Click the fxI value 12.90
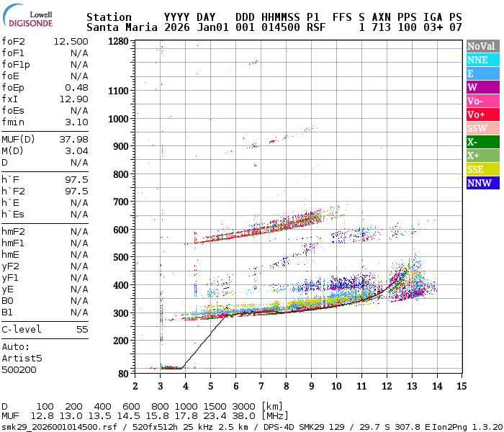Image resolution: width=504 pixels, height=432 pixels. click(73, 99)
